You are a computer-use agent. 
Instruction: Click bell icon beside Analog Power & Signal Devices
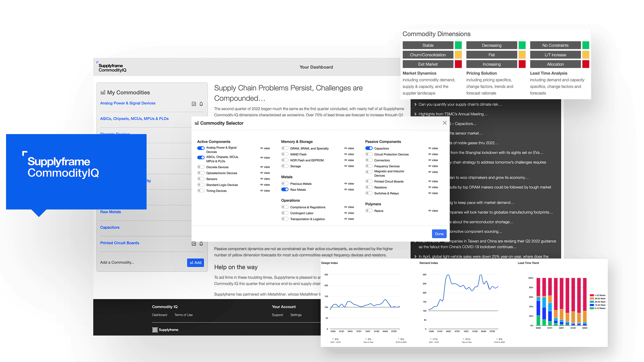[201, 104]
